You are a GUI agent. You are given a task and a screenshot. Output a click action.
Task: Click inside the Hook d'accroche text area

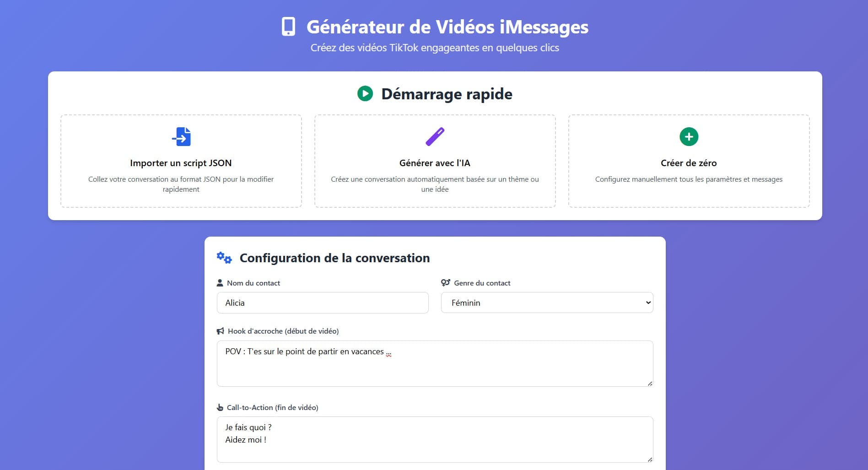(435, 363)
